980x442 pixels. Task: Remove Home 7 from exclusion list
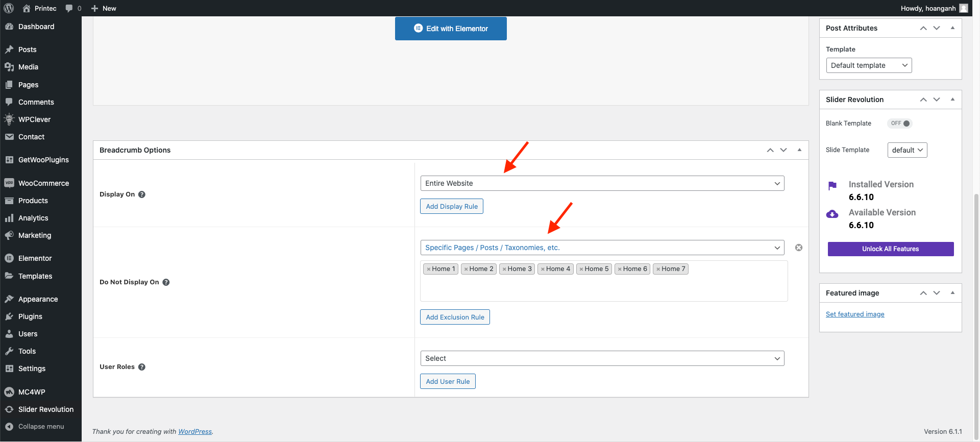coord(658,269)
